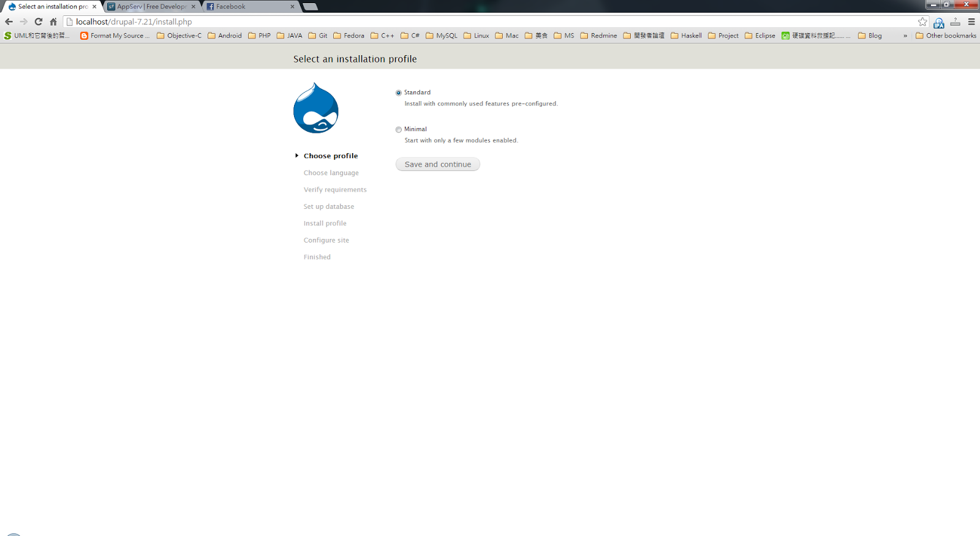Image resolution: width=980 pixels, height=536 pixels.
Task: Click the 'Finished' step text
Action: pos(317,257)
